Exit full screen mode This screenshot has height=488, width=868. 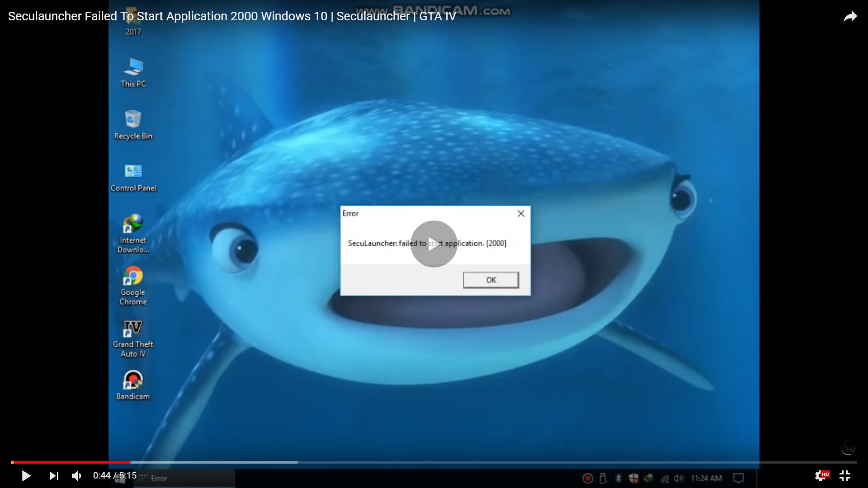coord(845,476)
